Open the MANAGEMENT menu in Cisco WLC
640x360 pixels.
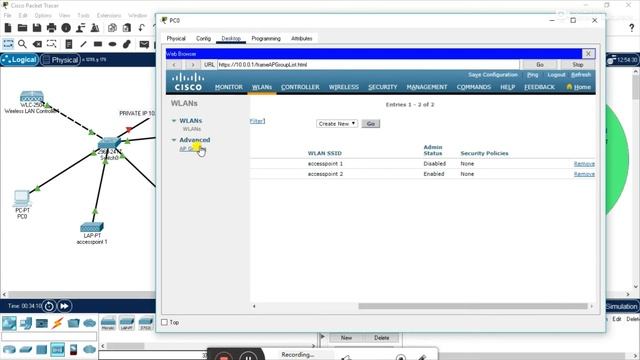(x=427, y=87)
